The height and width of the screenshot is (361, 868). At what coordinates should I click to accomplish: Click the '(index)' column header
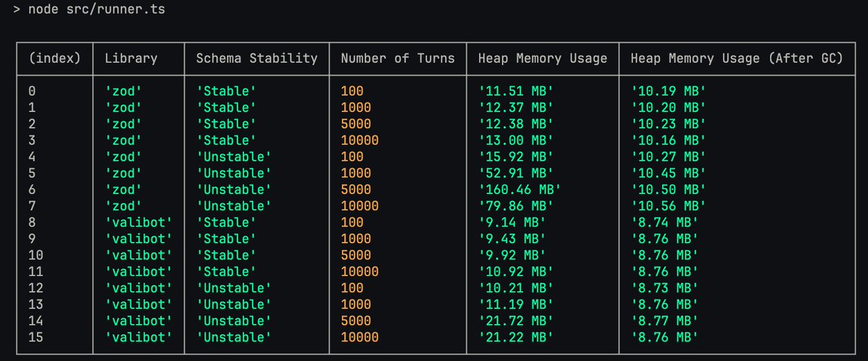pos(55,58)
